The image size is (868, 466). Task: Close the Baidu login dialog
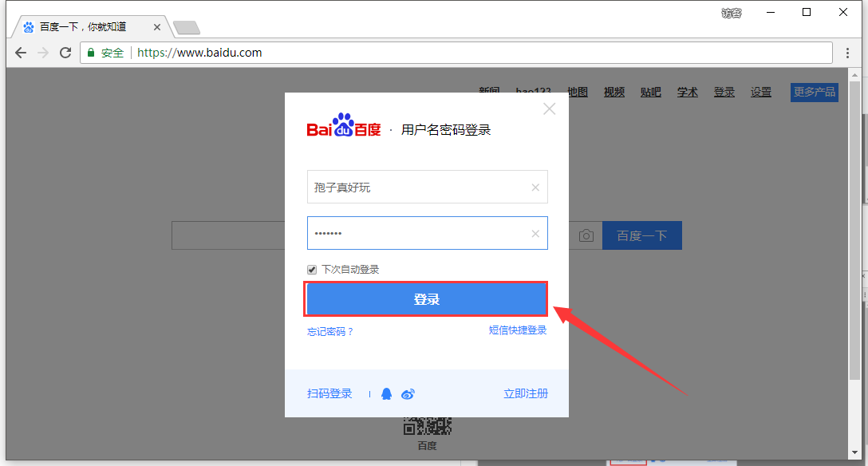[549, 109]
